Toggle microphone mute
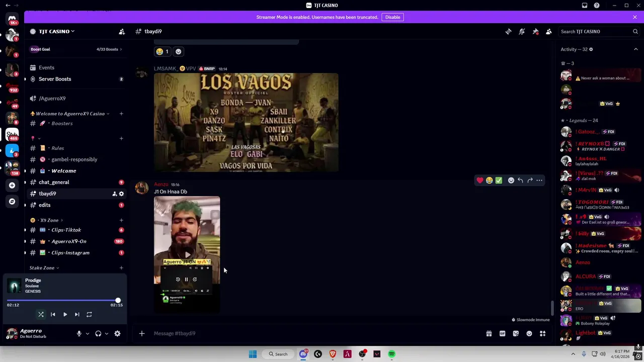The width and height of the screenshot is (644, 362). pyautogui.click(x=79, y=333)
